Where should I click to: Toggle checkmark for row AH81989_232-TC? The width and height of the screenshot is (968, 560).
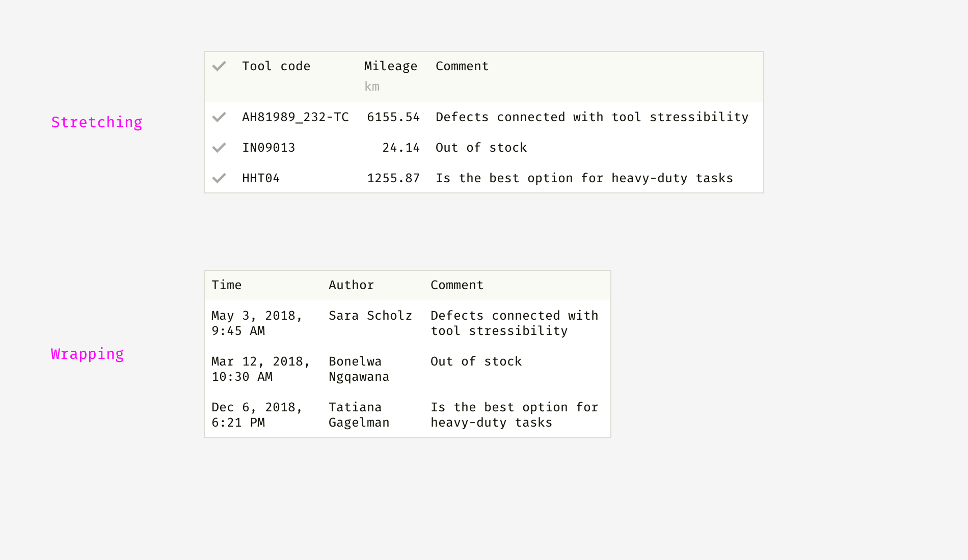(219, 117)
